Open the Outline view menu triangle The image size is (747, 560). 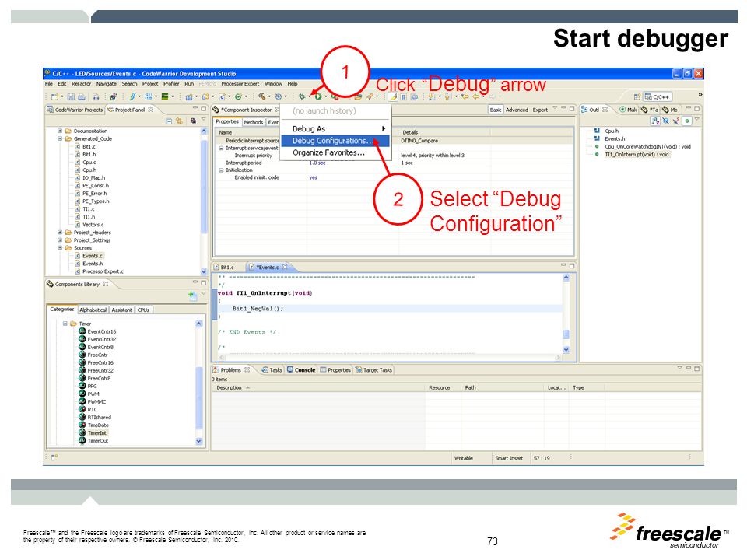(697, 119)
